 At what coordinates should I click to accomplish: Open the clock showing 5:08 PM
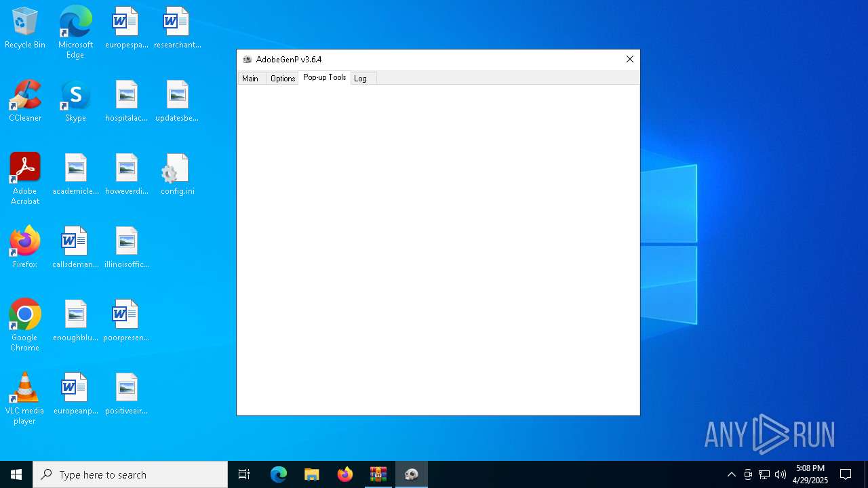pyautogui.click(x=810, y=474)
